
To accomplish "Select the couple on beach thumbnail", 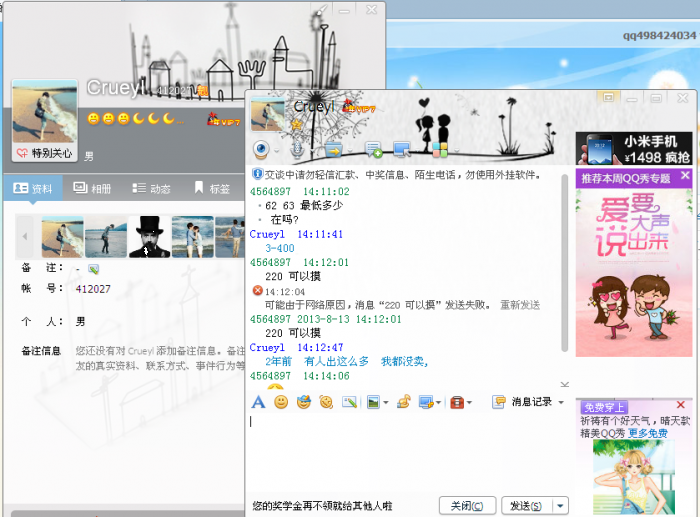I will coord(193,237).
